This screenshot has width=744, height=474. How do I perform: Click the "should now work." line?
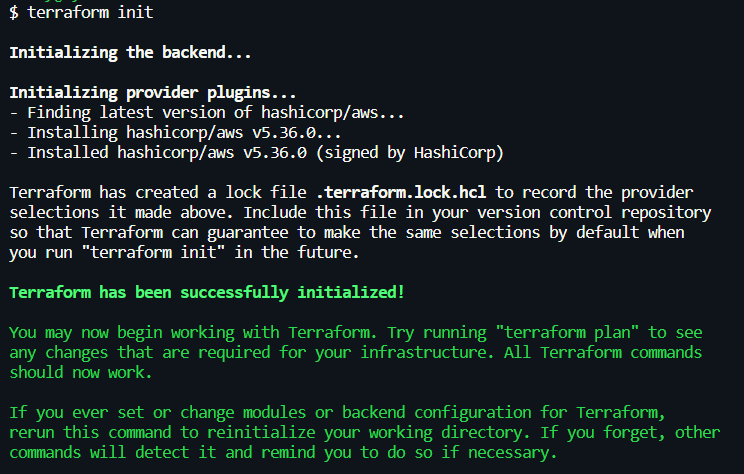point(81,373)
